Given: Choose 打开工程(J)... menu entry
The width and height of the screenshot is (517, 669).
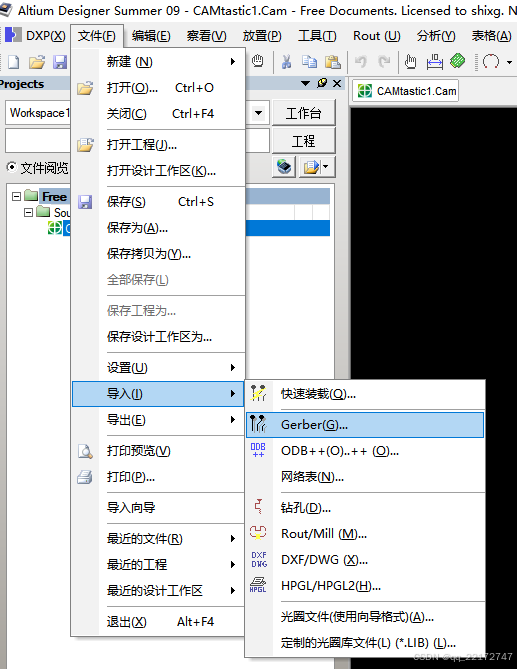Looking at the screenshot, I should (158, 145).
